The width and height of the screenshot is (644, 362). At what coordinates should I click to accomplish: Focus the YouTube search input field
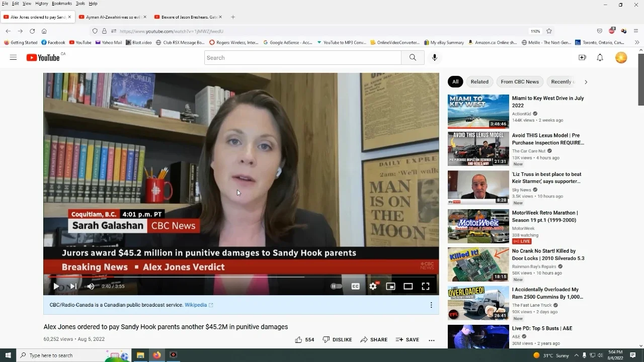point(303,58)
